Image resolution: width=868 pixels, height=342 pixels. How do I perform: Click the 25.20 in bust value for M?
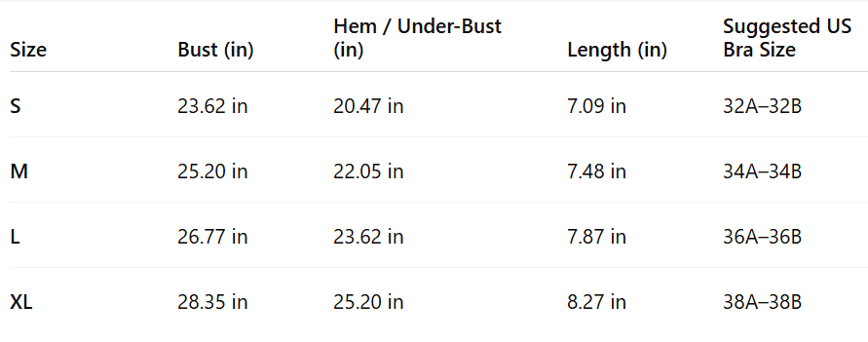coord(213,171)
